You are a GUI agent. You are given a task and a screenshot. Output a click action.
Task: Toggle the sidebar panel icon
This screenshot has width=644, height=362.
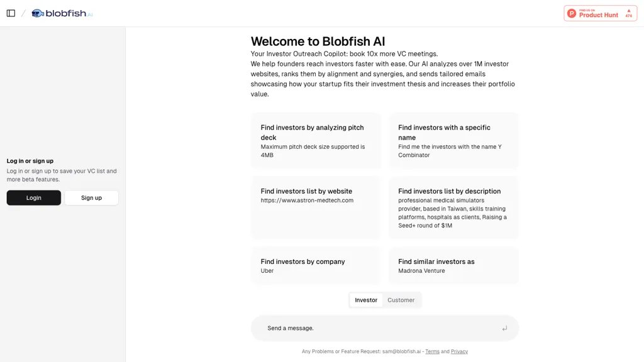pyautogui.click(x=11, y=13)
